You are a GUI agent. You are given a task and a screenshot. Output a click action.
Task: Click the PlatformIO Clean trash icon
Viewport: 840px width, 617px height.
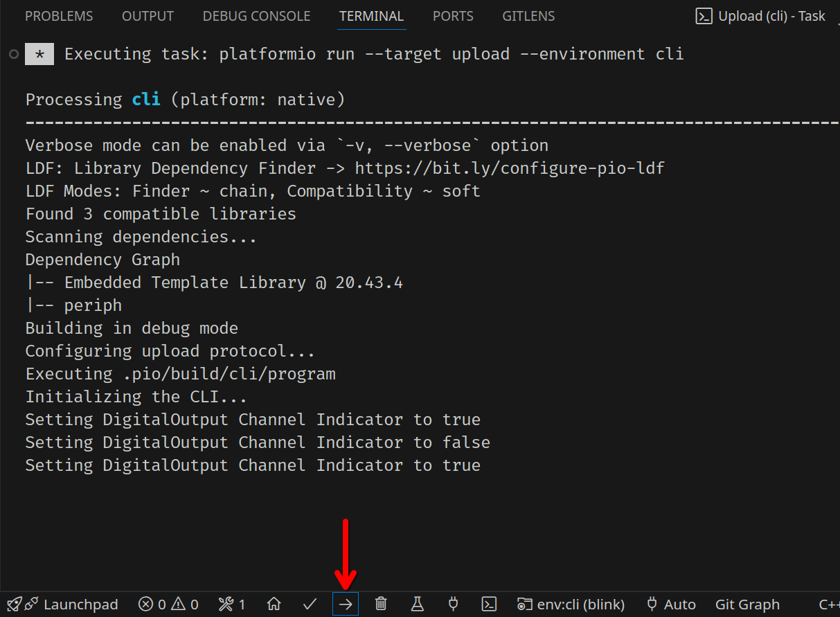(x=381, y=604)
